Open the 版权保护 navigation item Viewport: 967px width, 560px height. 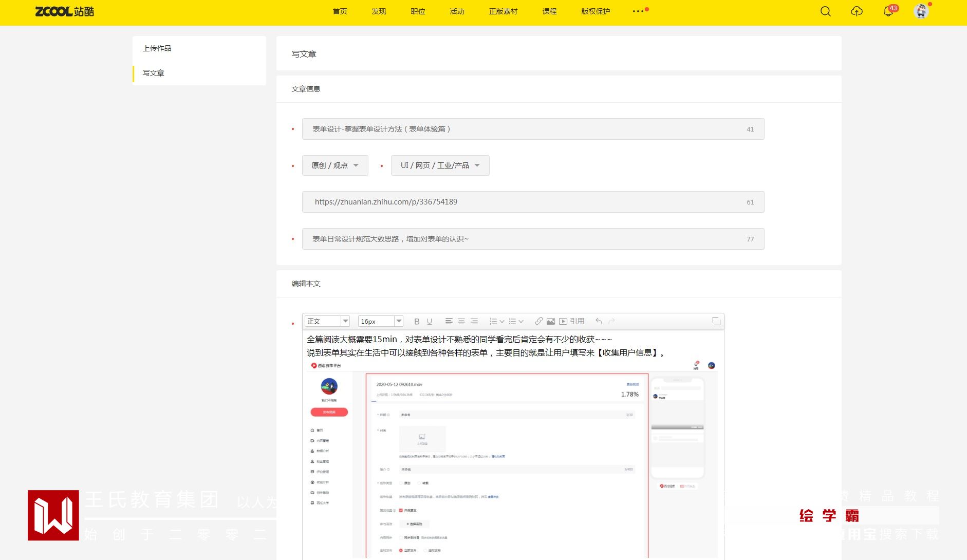(596, 11)
